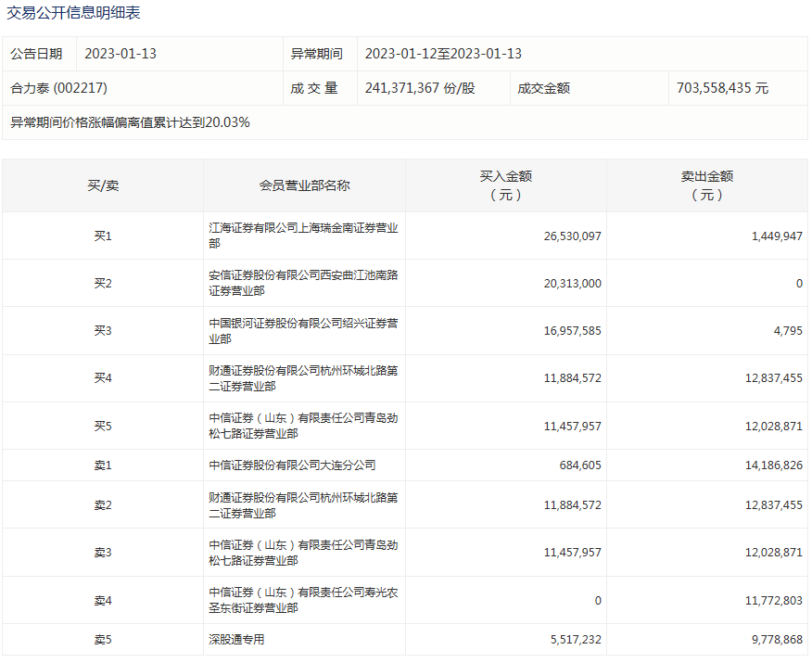Select sell amount 12,028,871 in 买5 row
This screenshot has height=663, width=812.
(x=774, y=426)
